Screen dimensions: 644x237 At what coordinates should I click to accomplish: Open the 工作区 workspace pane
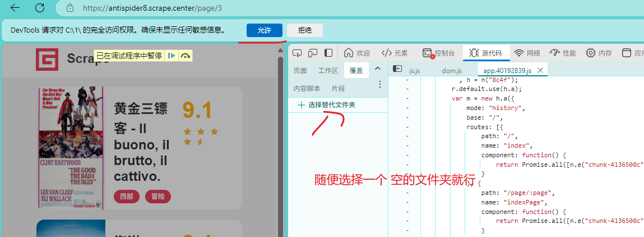[x=328, y=70]
